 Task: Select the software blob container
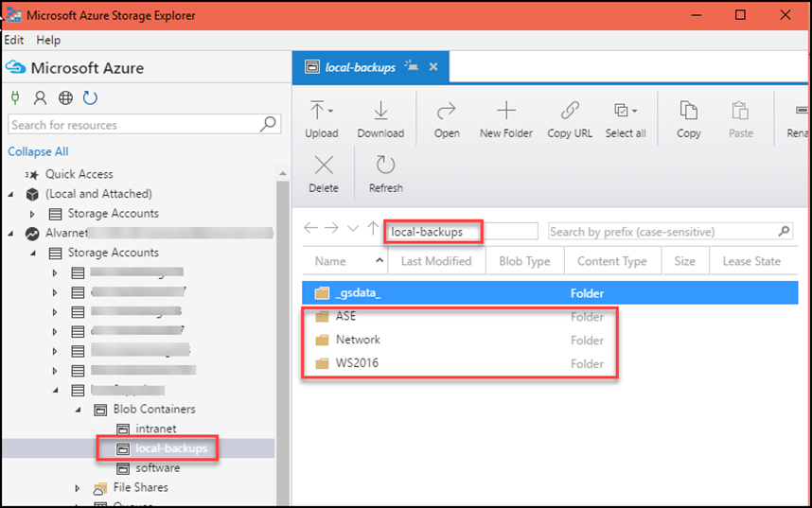click(157, 468)
